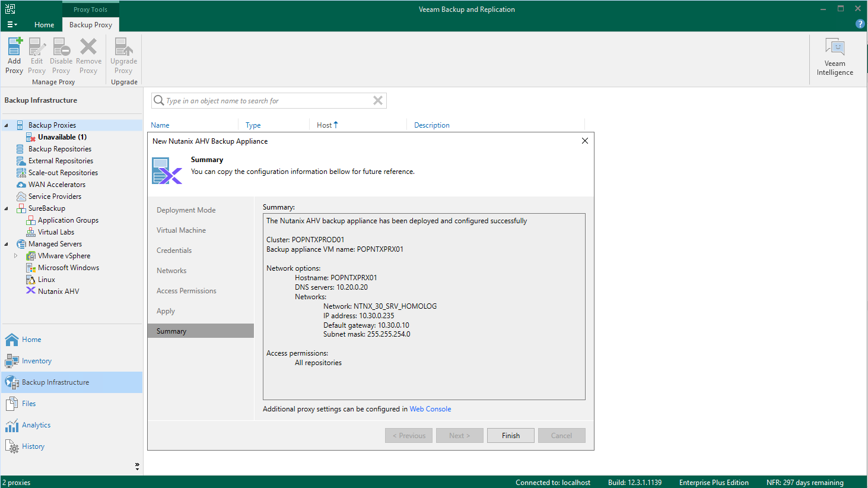Click the Add Proxy ribbon icon
Image resolution: width=868 pixels, height=488 pixels.
tap(15, 47)
